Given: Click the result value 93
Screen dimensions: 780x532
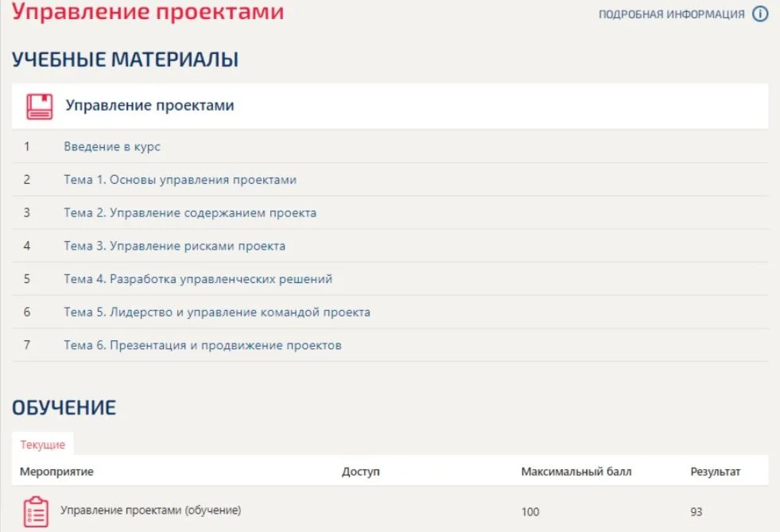Looking at the screenshot, I should (x=697, y=511).
